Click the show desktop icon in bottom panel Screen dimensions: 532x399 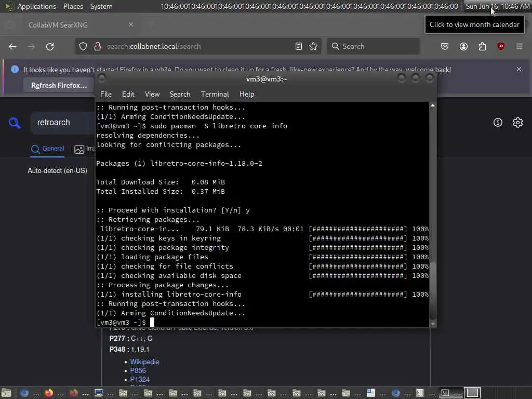[6, 393]
